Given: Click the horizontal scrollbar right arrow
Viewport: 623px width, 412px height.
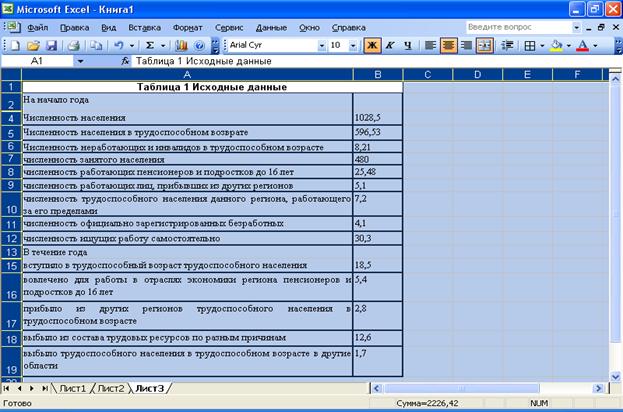Looking at the screenshot, I should [598, 388].
